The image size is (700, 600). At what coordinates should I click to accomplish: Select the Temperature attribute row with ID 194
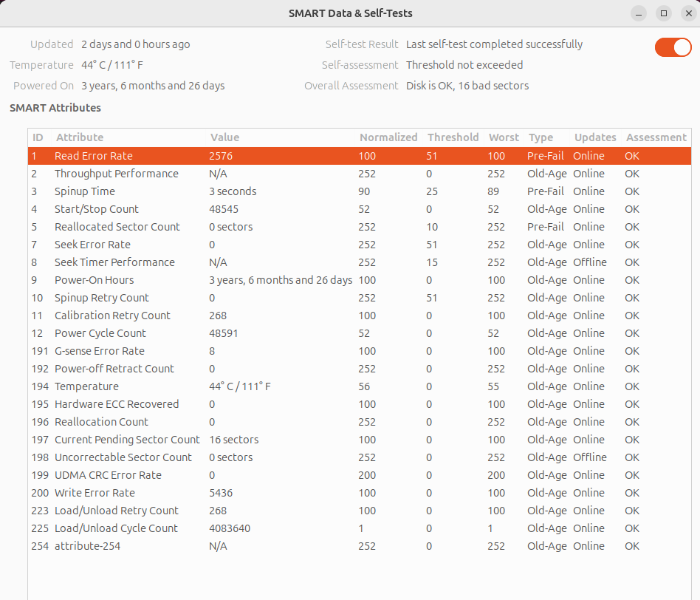(x=360, y=386)
